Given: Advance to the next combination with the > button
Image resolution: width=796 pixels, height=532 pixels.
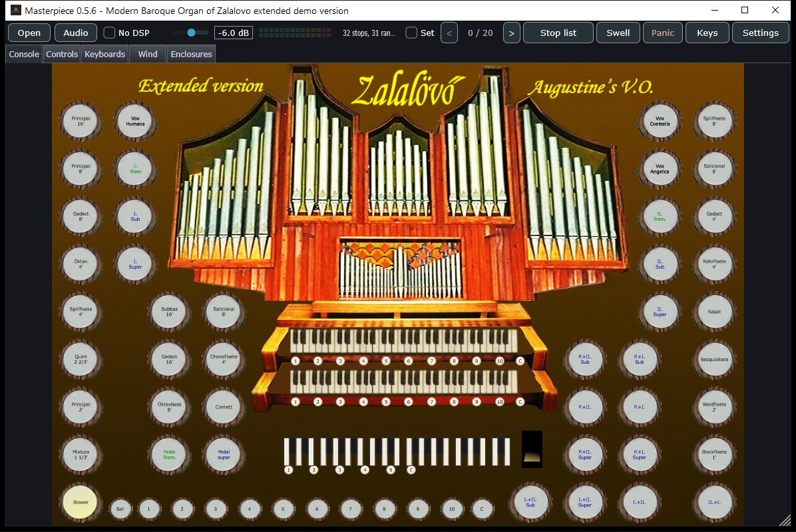Looking at the screenshot, I should 512,33.
